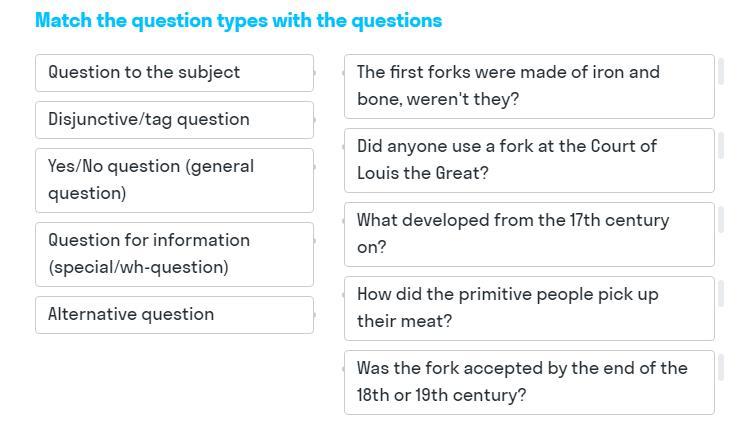The height and width of the screenshot is (440, 740).
Task: Click connector notch beside 'Yes/No question' card
Action: 315,167
